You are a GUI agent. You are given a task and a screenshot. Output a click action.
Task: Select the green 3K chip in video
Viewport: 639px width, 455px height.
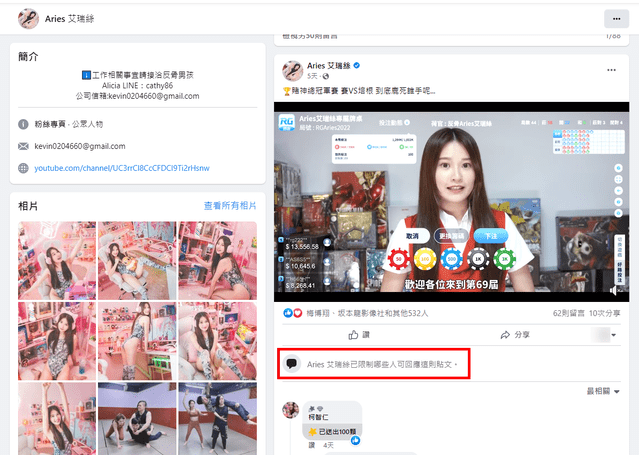coord(505,259)
